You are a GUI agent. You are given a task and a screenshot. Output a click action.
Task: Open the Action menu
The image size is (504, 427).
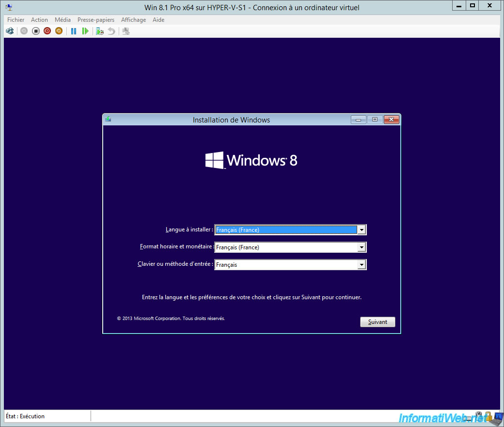(x=39, y=19)
